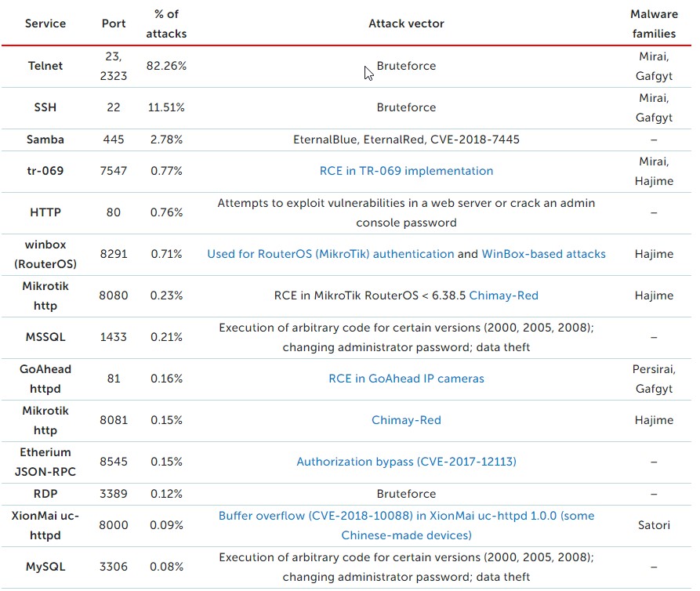Screen dimensions: 700x591
Task: Click the Attack vector column header
Action: point(406,24)
